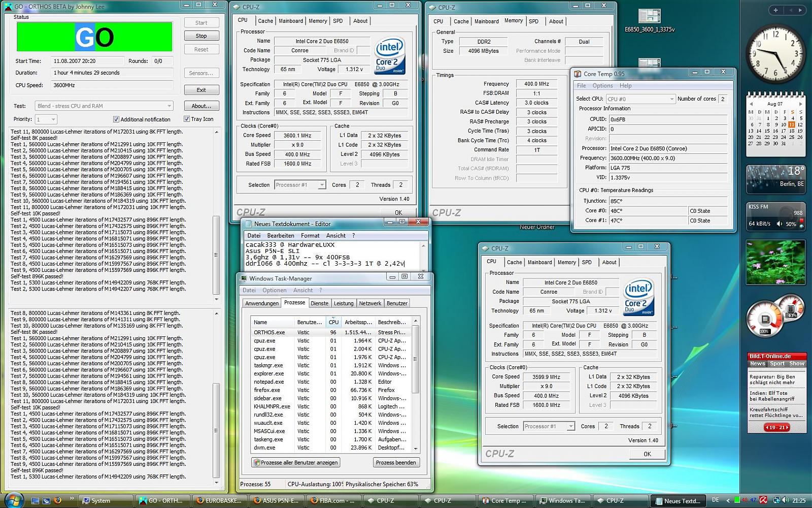The width and height of the screenshot is (812, 508).
Task: Click the DE language indicator in the taskbar
Action: (x=715, y=500)
